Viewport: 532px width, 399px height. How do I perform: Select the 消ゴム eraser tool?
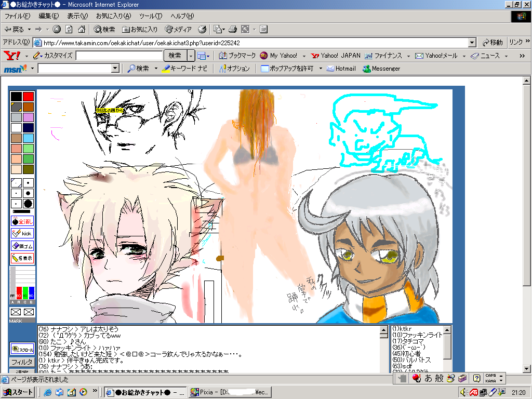pos(22,246)
